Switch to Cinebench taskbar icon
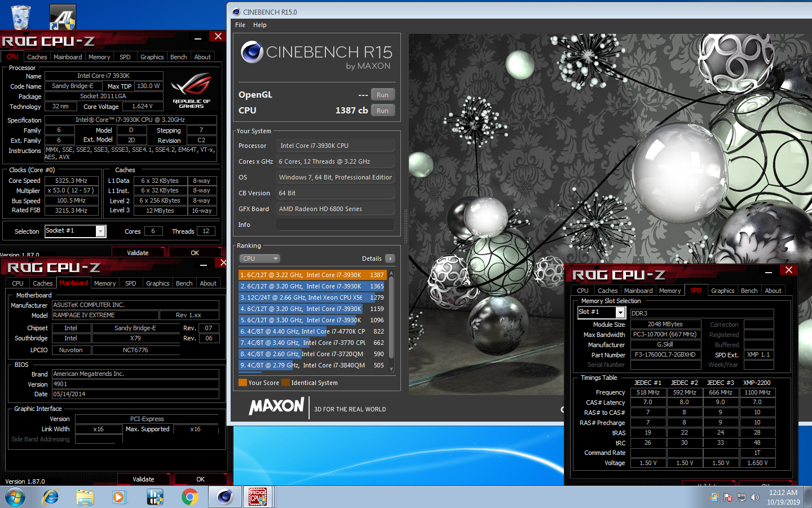812x508 pixels. click(225, 497)
